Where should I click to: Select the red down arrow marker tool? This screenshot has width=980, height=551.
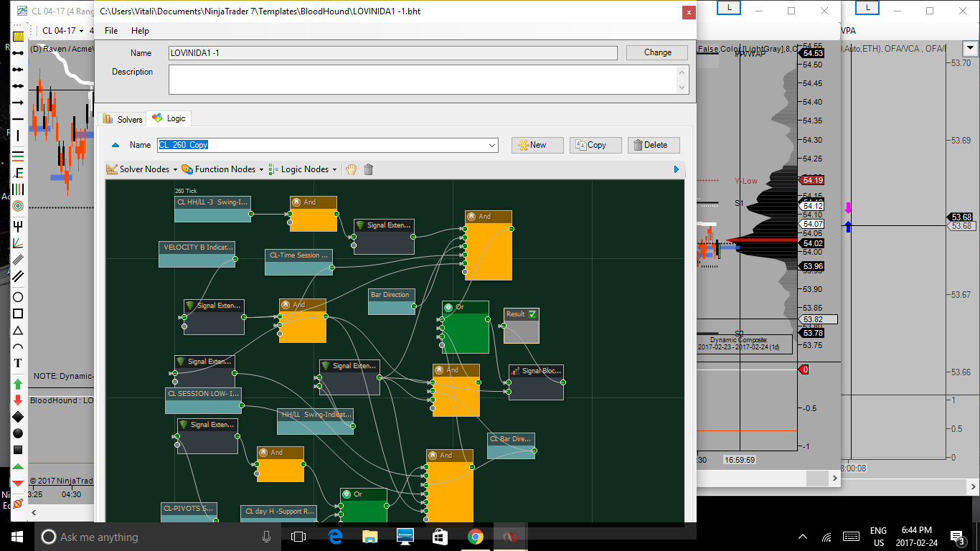pyautogui.click(x=18, y=400)
